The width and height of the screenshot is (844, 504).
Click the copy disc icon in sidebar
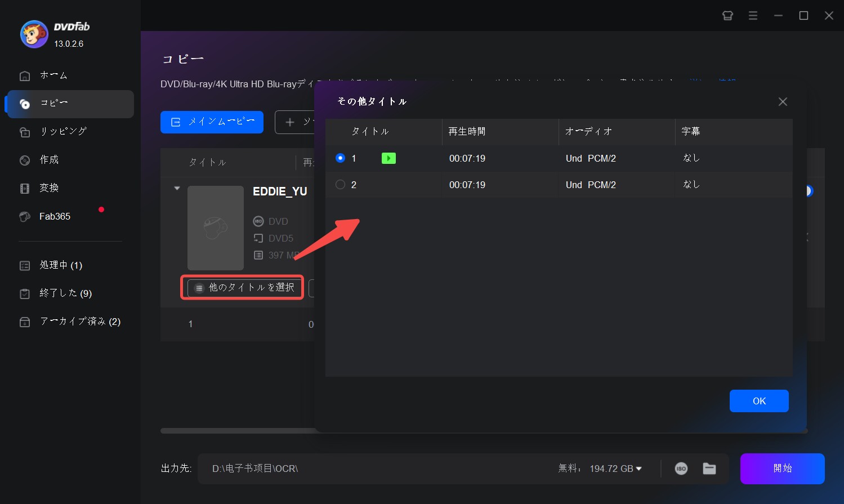pos(25,104)
